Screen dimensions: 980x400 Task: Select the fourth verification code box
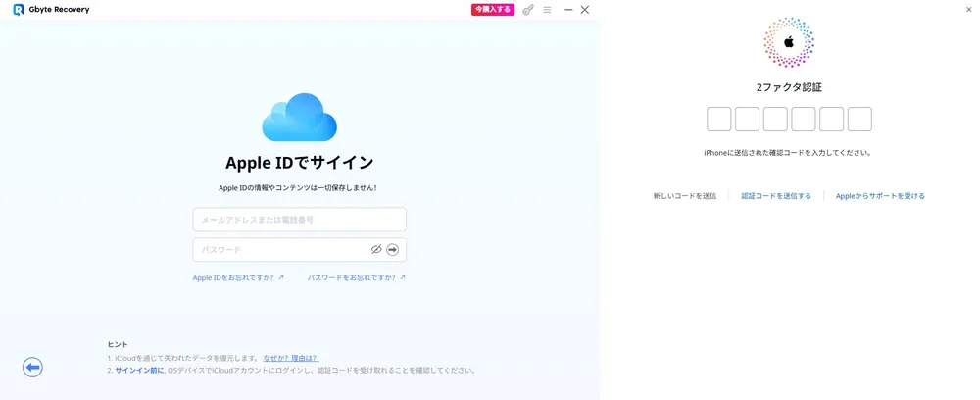(x=804, y=119)
